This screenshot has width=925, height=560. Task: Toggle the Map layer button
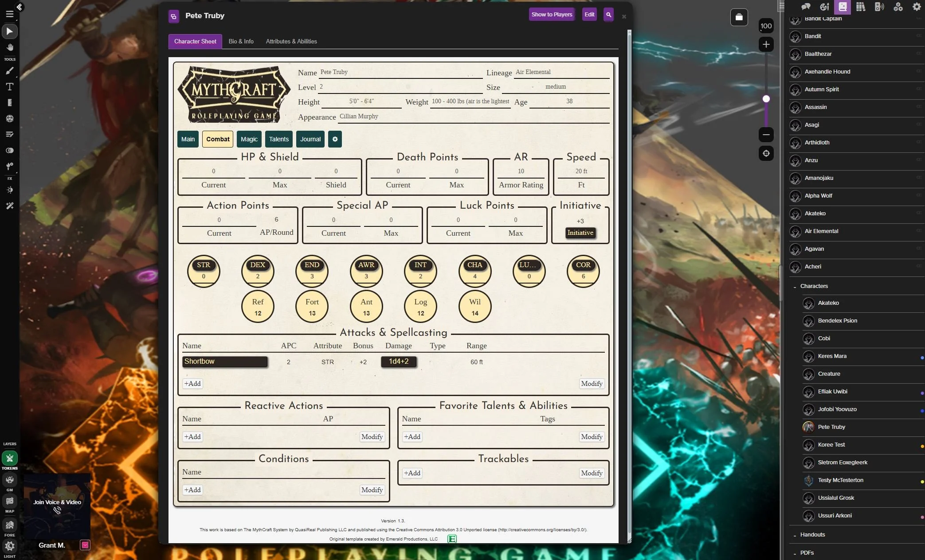[9, 501]
